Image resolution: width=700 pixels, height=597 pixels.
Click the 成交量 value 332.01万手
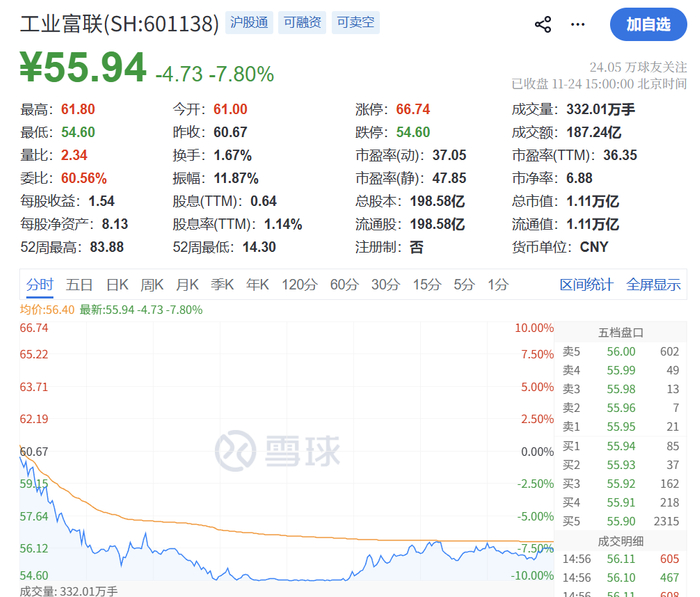tap(600, 109)
